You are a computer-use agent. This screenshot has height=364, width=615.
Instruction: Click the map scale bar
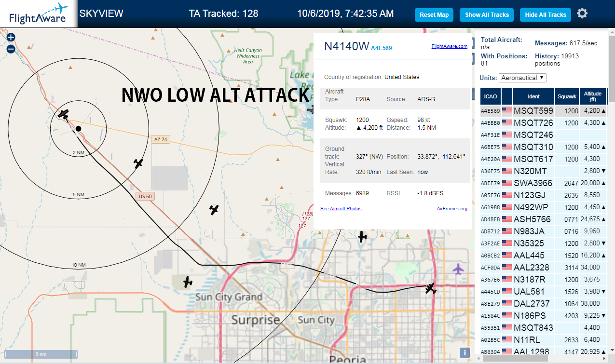point(41,354)
